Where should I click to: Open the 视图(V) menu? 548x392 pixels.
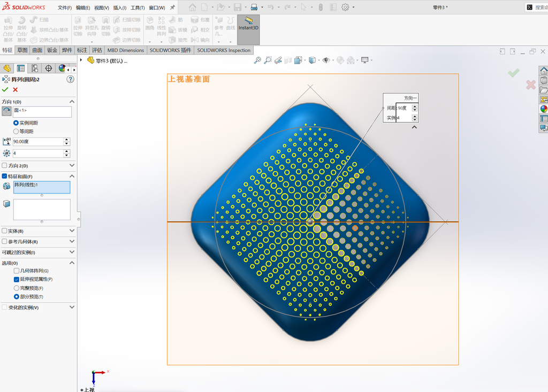(101, 7)
